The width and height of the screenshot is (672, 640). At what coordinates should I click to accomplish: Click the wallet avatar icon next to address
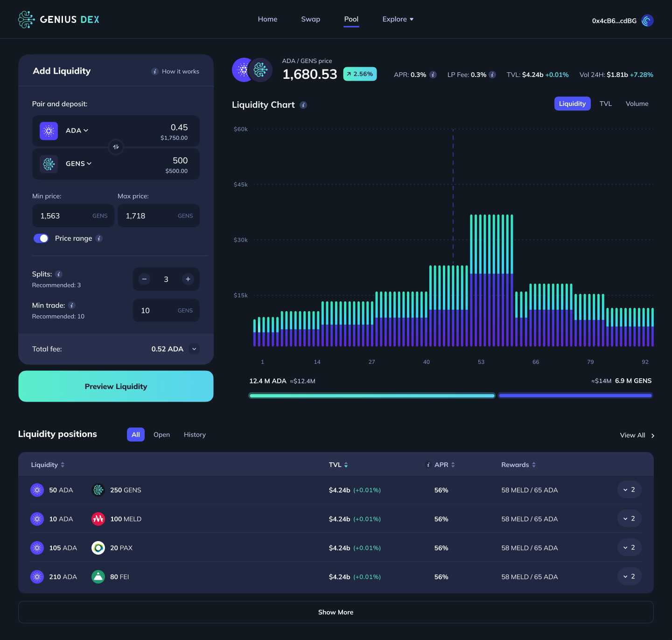tap(647, 21)
